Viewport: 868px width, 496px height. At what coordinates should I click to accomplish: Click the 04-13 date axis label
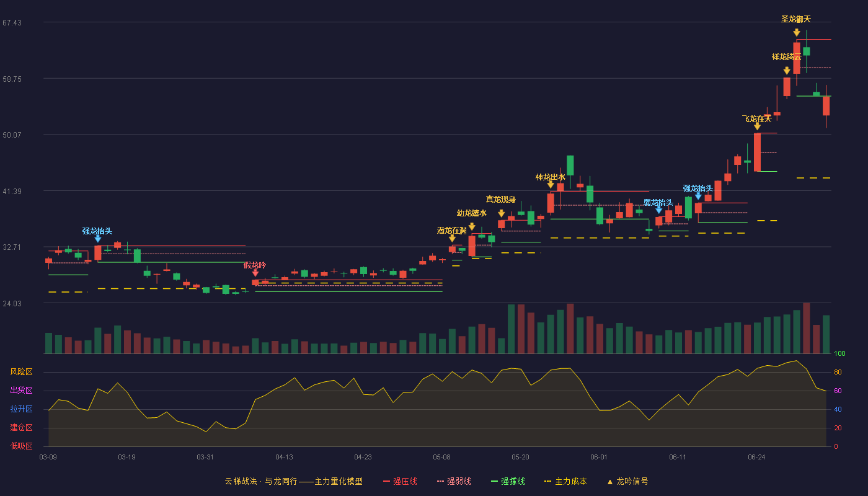tap(285, 457)
